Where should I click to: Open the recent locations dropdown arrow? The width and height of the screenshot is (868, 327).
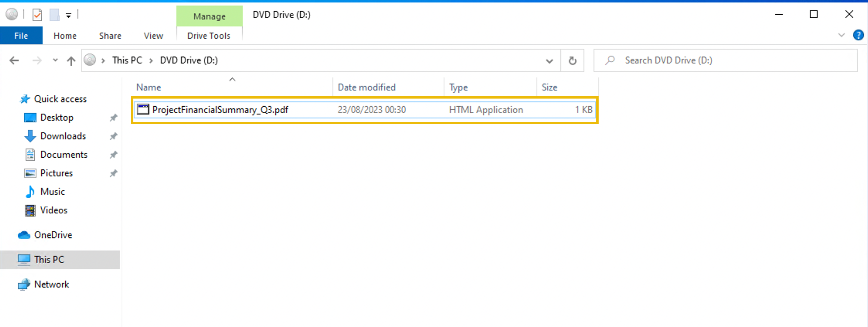click(55, 60)
